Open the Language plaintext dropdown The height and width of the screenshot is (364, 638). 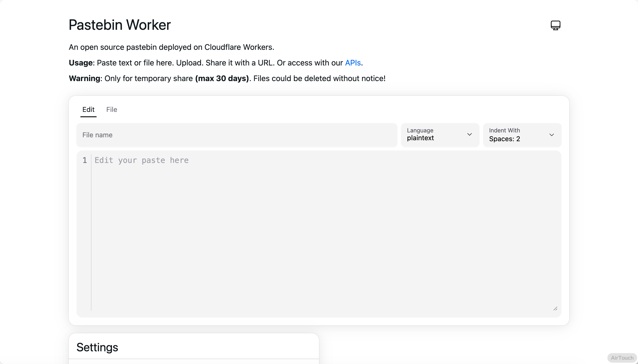click(440, 135)
